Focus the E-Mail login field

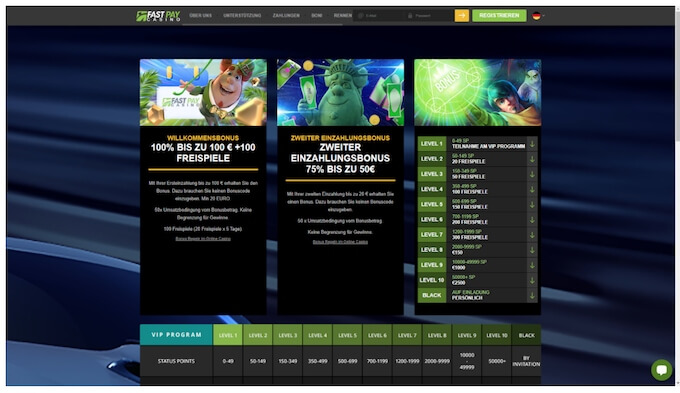click(x=378, y=16)
